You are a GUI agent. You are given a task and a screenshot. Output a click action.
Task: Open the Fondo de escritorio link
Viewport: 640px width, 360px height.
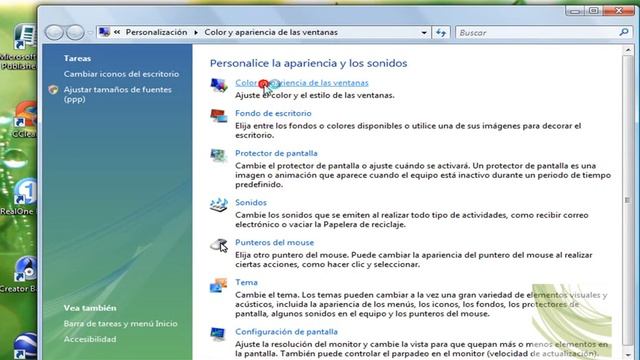[273, 113]
